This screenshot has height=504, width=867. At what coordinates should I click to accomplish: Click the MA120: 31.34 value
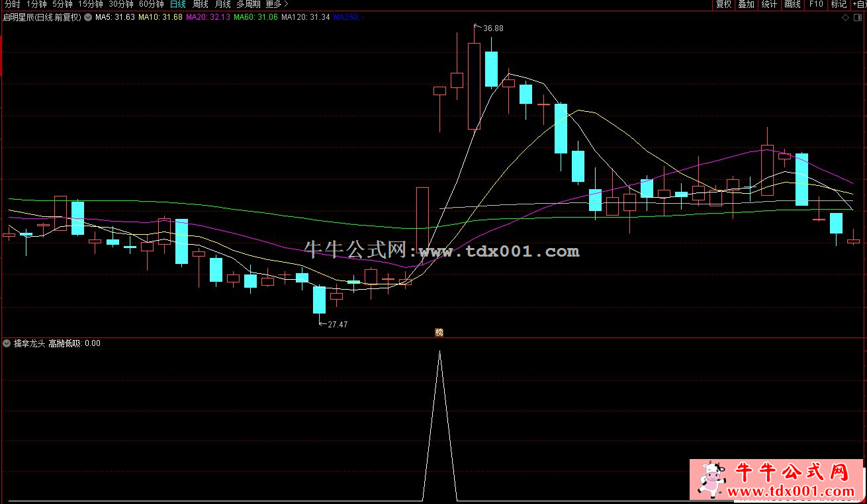click(x=306, y=17)
